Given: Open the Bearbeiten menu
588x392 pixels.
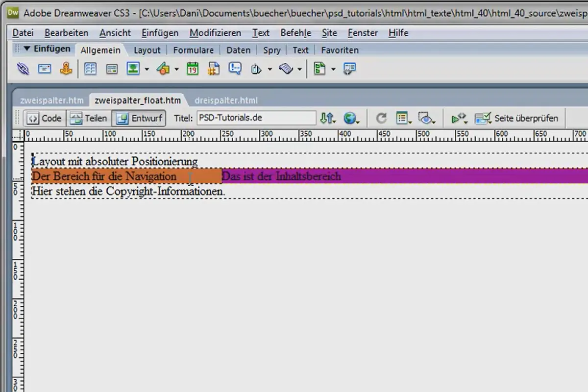Looking at the screenshot, I should click(66, 33).
